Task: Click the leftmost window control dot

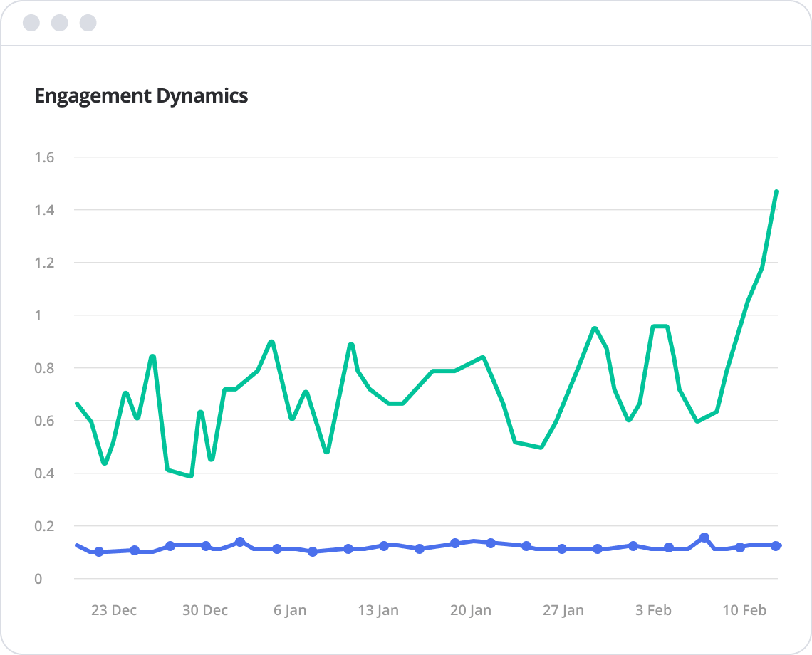Action: click(x=30, y=22)
